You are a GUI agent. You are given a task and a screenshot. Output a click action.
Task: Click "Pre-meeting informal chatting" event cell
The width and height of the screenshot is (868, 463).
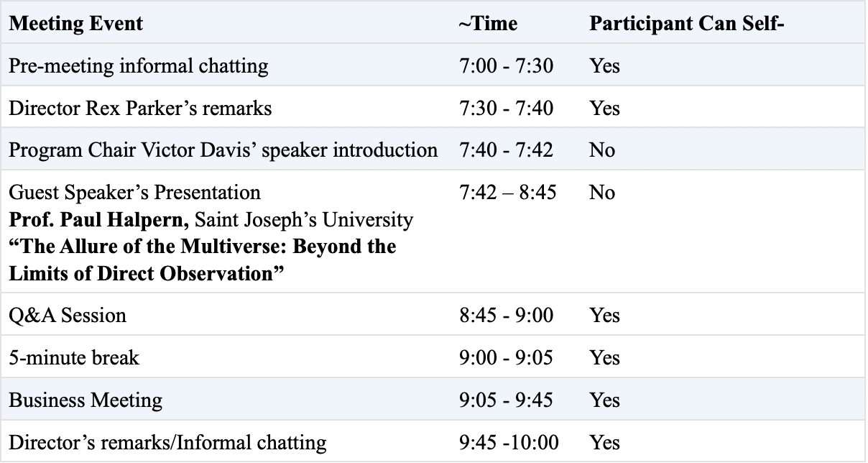(x=138, y=66)
